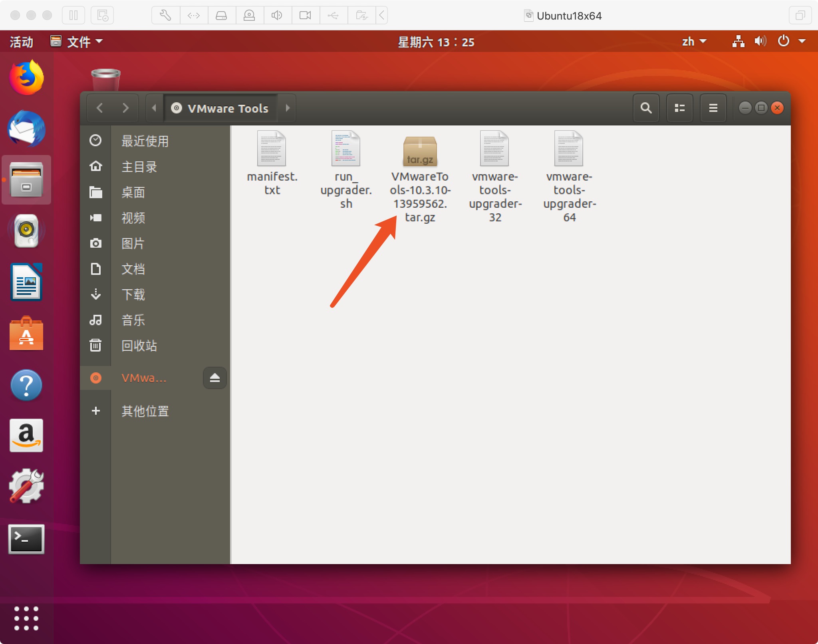Open the Terminal from the dock
This screenshot has width=818, height=644.
26,540
